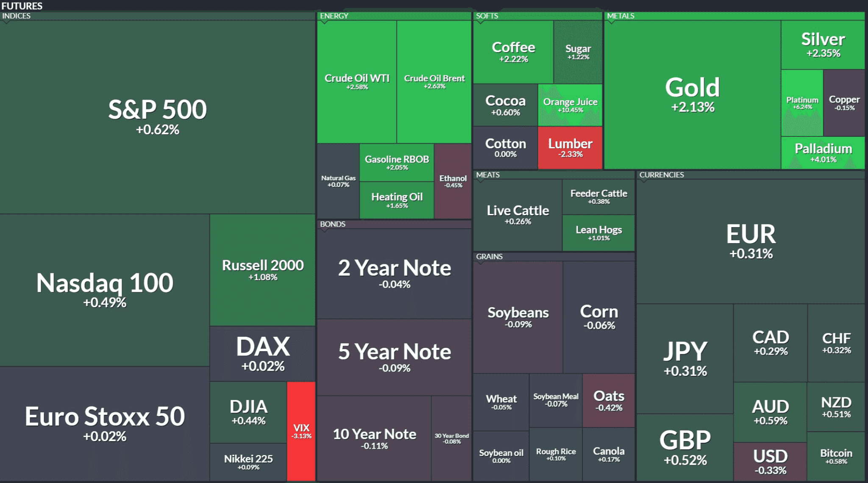The height and width of the screenshot is (483, 868).
Task: Click the ENERGY section header
Action: point(334,16)
